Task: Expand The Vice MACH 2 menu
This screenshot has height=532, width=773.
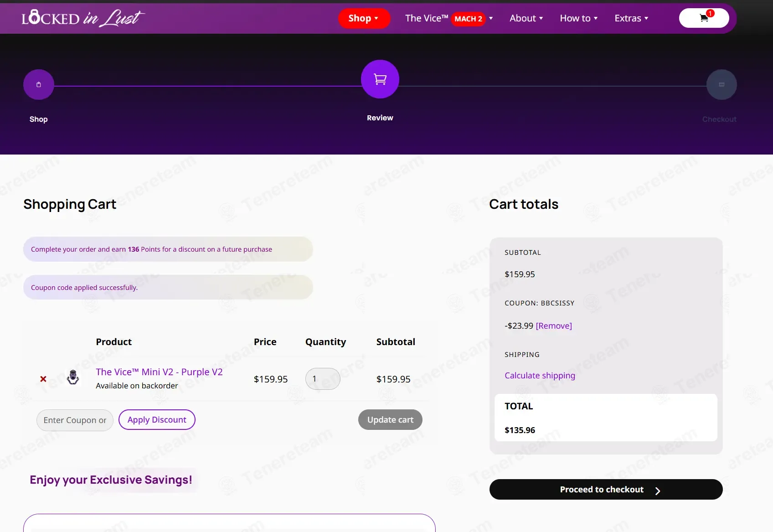Action: (x=449, y=18)
